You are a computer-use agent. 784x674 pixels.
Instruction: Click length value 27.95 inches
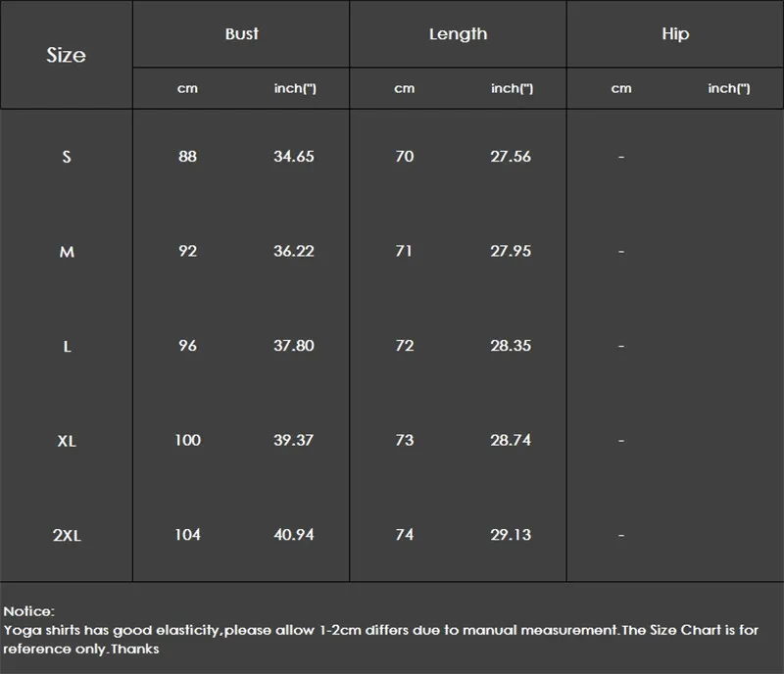pyautogui.click(x=511, y=251)
